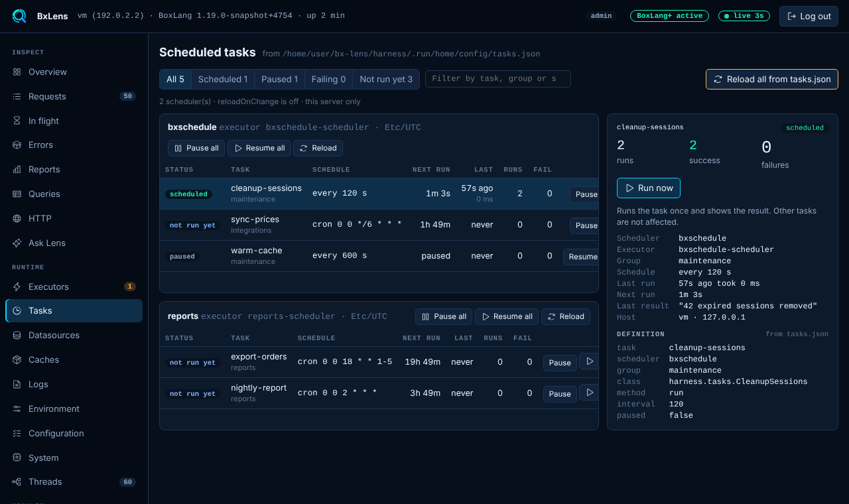This screenshot has width=849, height=504.
Task: Pause all tasks in reports scheduler
Action: click(444, 316)
